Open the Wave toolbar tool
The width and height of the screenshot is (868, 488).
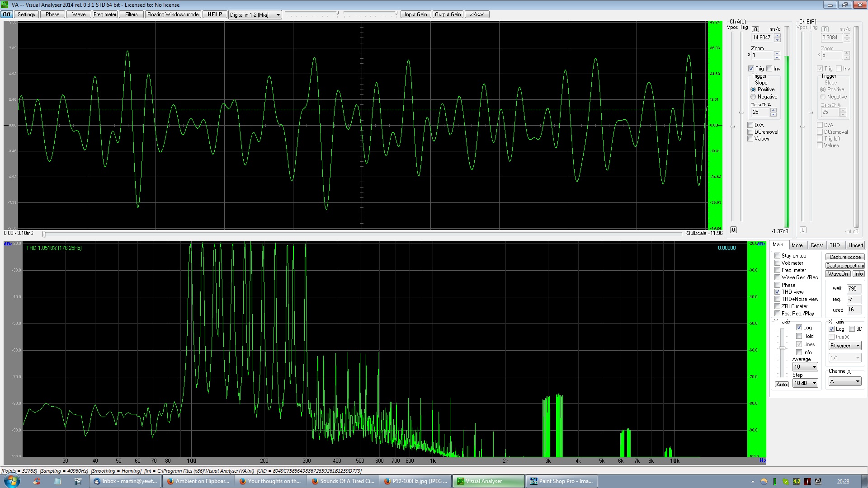tap(79, 14)
